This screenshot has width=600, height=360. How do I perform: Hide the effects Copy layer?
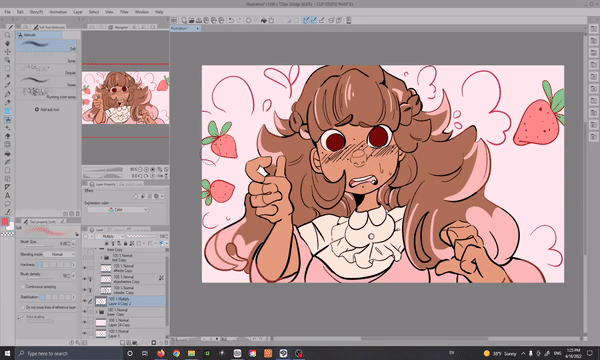(85, 268)
